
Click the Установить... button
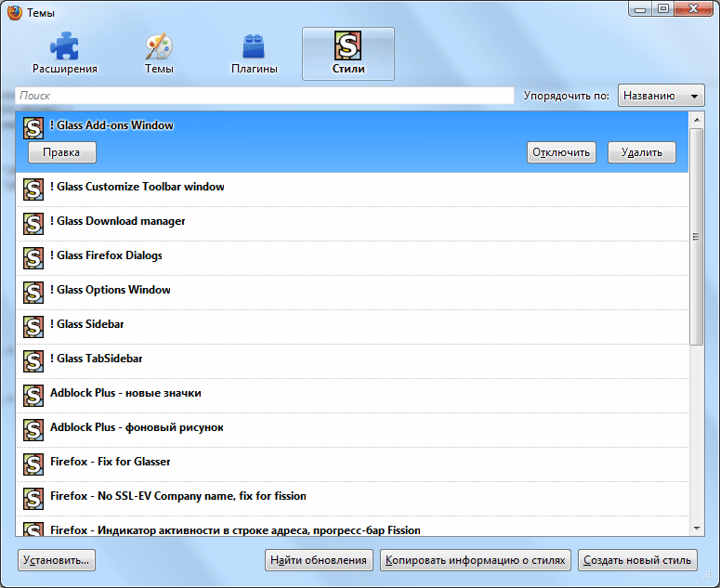[x=57, y=560]
